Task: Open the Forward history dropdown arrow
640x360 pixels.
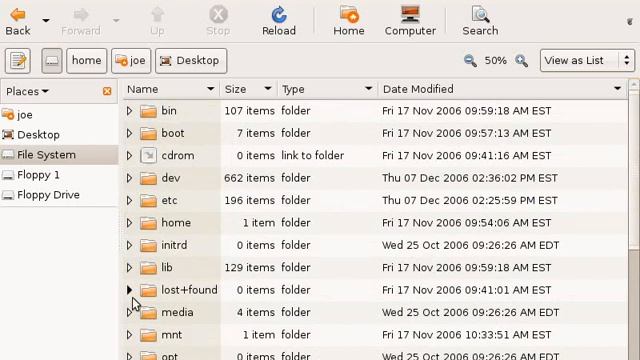Action: tap(116, 20)
